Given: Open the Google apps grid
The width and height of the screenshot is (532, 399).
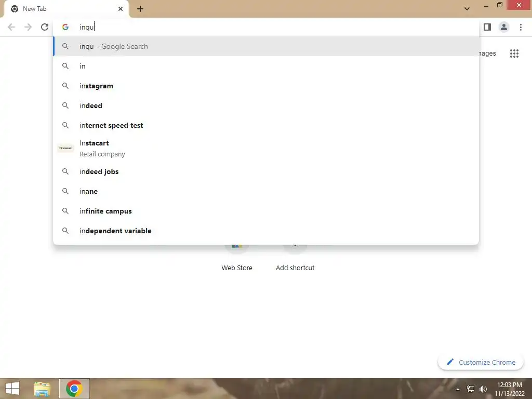Looking at the screenshot, I should point(514,54).
